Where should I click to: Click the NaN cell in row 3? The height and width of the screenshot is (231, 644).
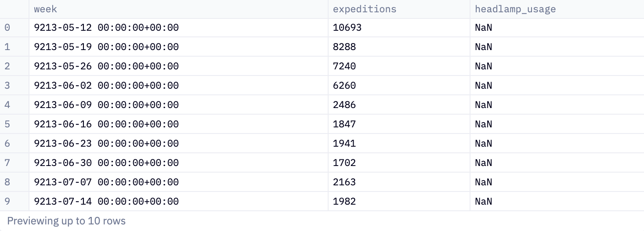(483, 86)
